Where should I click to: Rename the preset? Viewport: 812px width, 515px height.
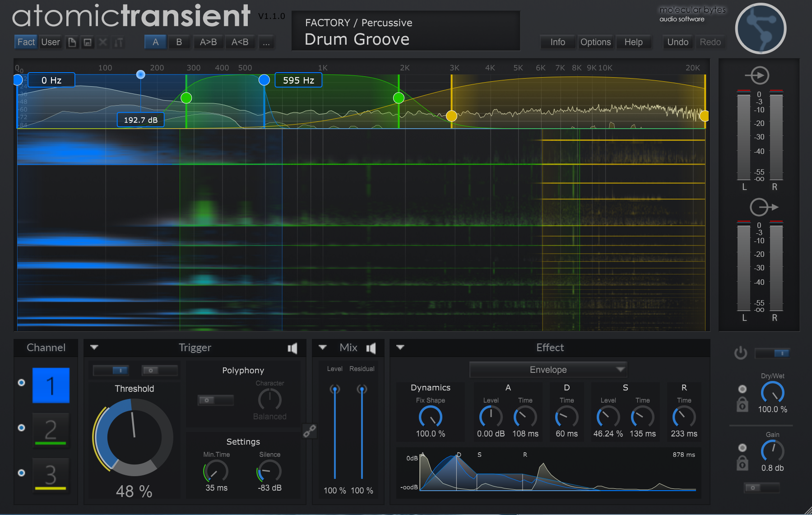pos(118,42)
